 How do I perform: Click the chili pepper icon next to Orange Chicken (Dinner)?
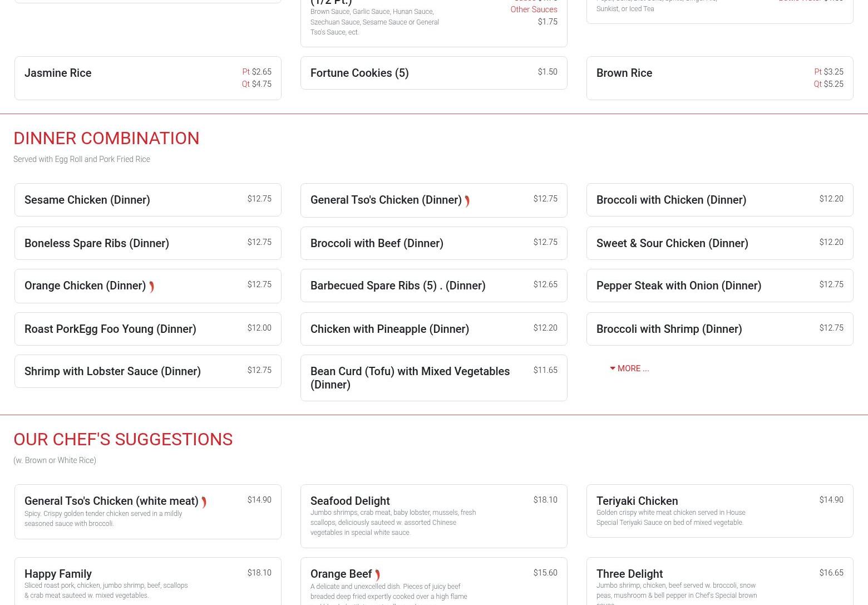(151, 287)
